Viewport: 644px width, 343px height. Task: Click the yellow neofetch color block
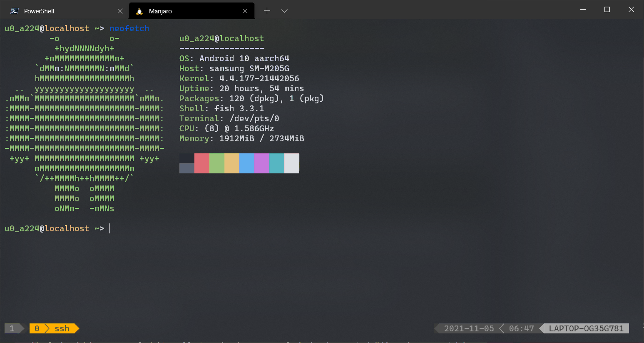232,163
